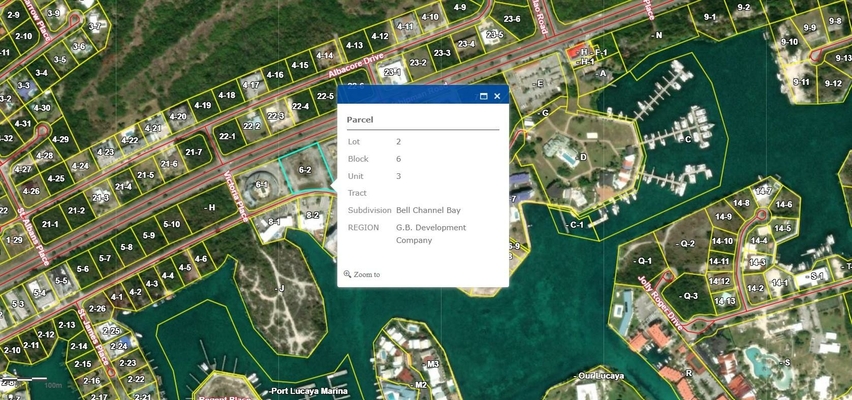Select parcel 6-1 on the map
Image resolution: width=852 pixels, height=400 pixels.
262,184
